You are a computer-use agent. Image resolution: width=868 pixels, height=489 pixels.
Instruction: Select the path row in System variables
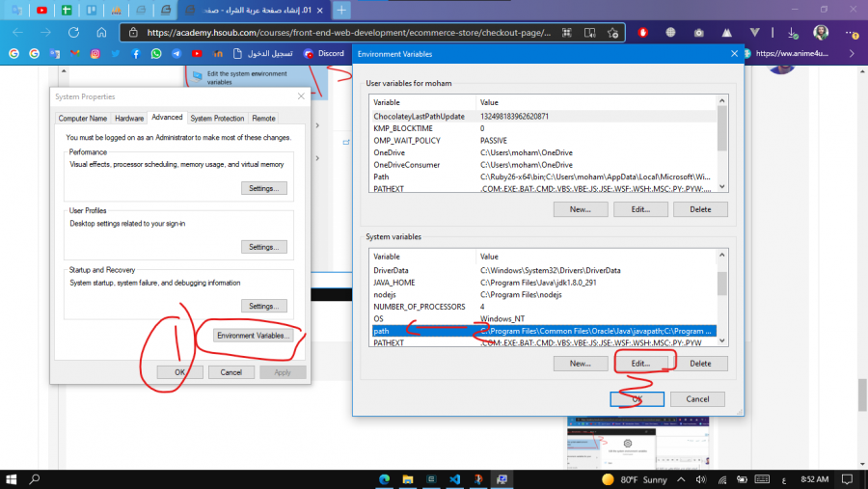[x=540, y=331]
